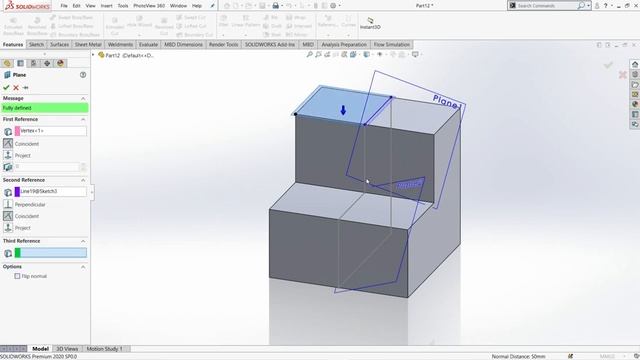Toggle Project under First Reference
Image resolution: width=640 pixels, height=360 pixels.
(8, 155)
